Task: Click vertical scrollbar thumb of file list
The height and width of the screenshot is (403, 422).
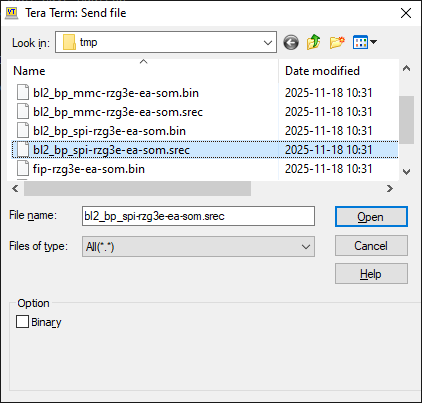Action: (406, 120)
